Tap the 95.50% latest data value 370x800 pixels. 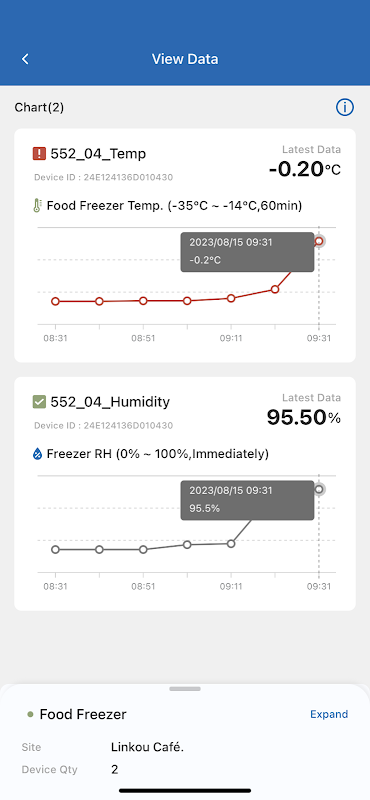click(x=304, y=418)
